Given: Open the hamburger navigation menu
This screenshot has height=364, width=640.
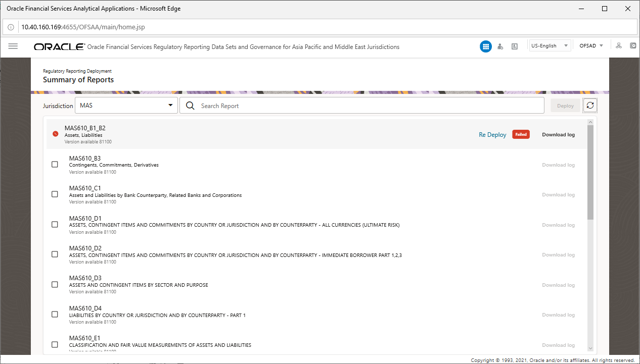Looking at the screenshot, I should [13, 46].
